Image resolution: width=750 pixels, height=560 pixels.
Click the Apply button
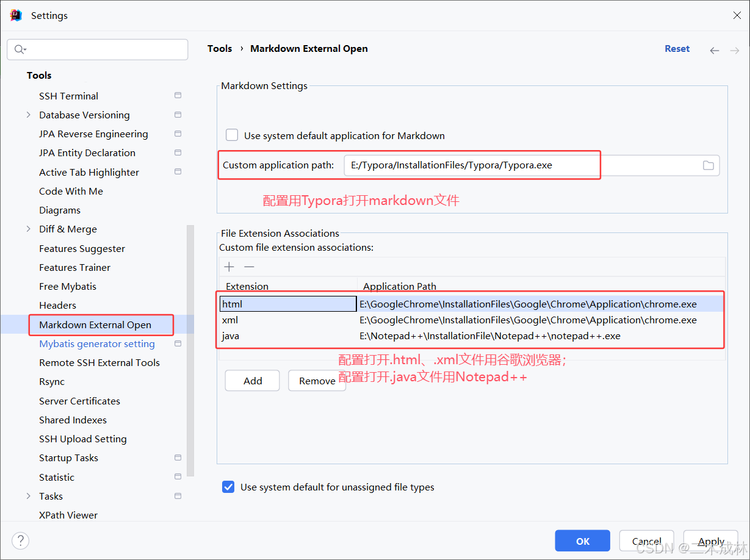(711, 541)
